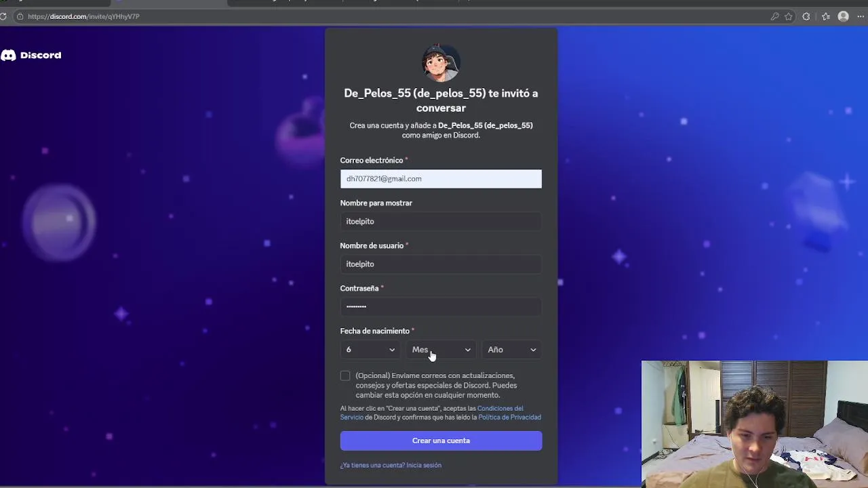Enable optional Discord email updates checkbox

(x=345, y=375)
